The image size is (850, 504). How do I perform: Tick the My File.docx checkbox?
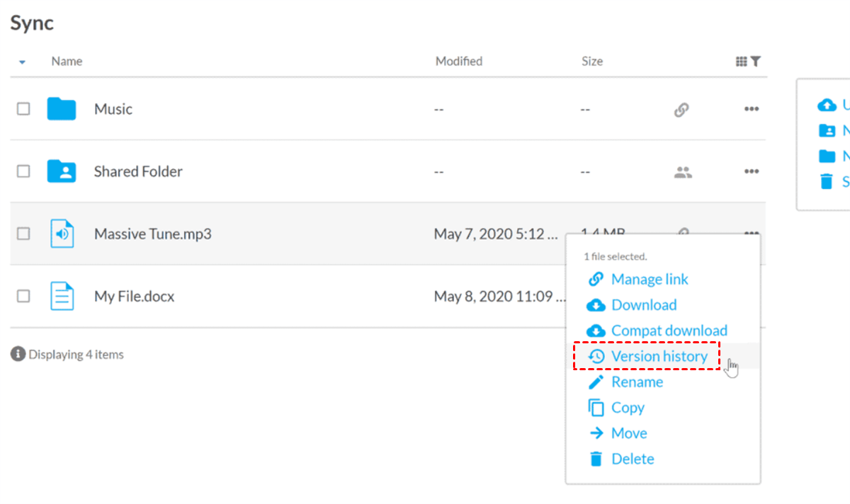[x=23, y=296]
